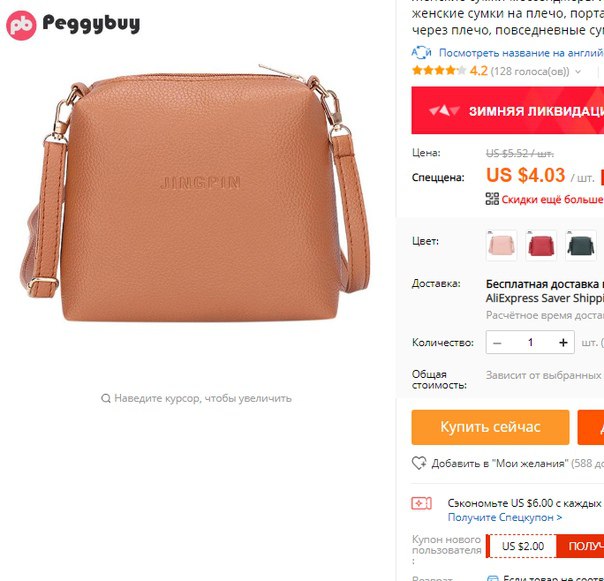Expand the rating votes dropdown arrow
The image size is (604, 581).
coord(578,72)
